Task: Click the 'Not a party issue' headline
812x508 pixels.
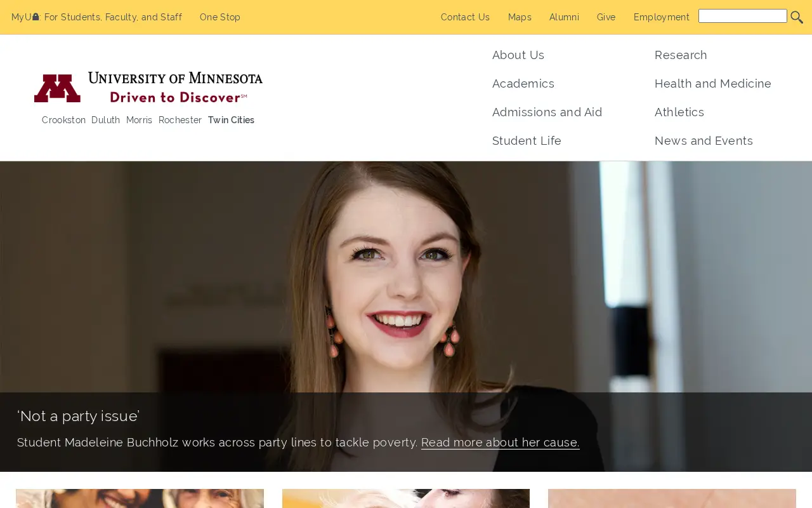Action: pyautogui.click(x=78, y=416)
